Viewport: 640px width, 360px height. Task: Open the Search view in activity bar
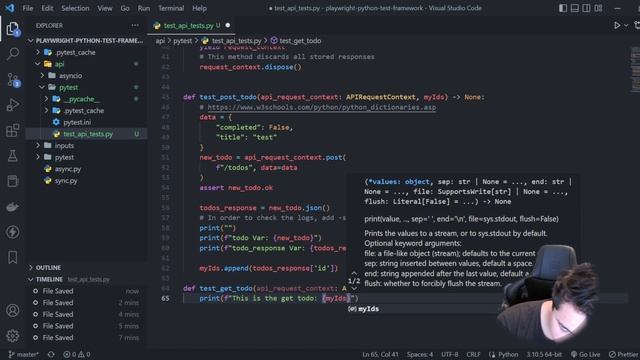click(13, 53)
